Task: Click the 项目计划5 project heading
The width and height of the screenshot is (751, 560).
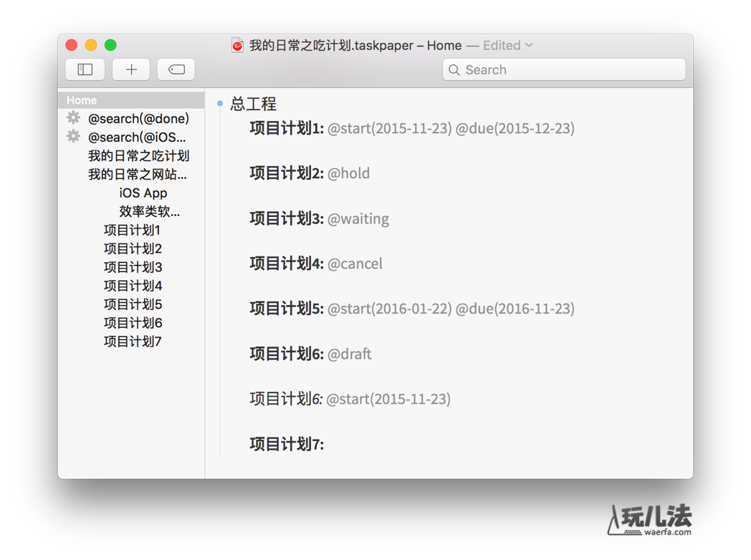Action: tap(286, 309)
